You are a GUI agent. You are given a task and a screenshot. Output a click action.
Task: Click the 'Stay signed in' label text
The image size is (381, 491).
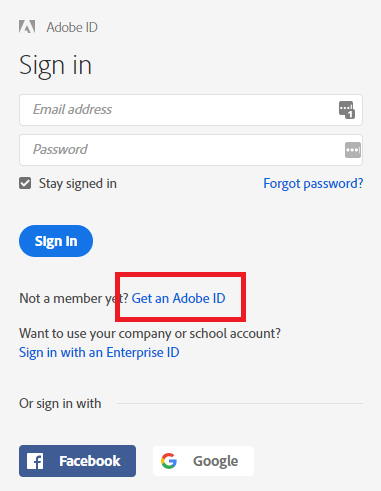point(78,184)
